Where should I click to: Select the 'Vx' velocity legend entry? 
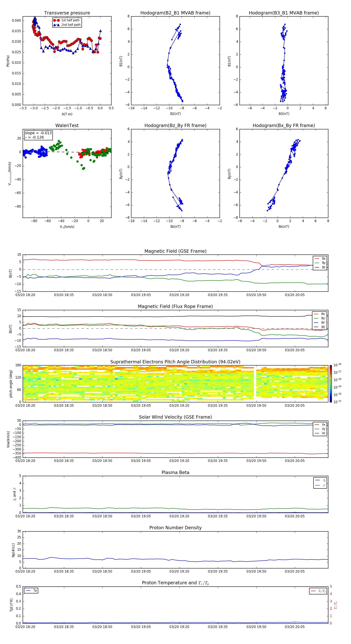tap(320, 424)
